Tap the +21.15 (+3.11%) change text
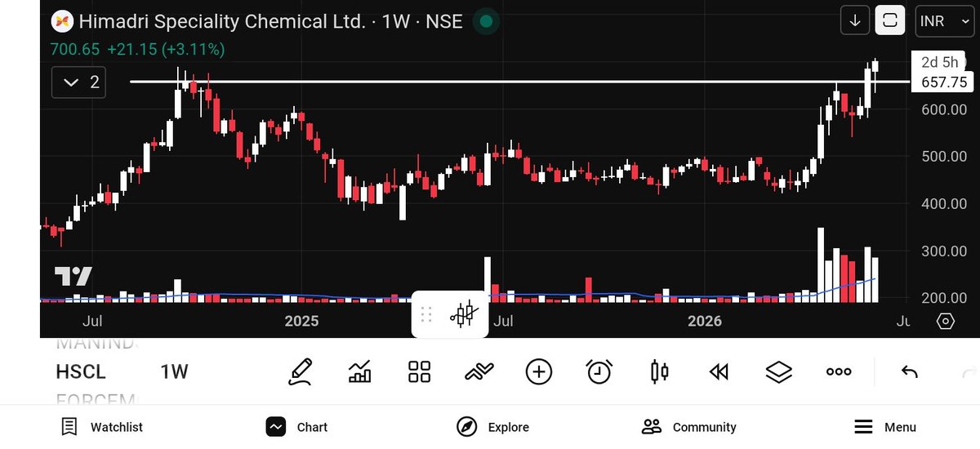The image size is (980, 449). pos(166,50)
